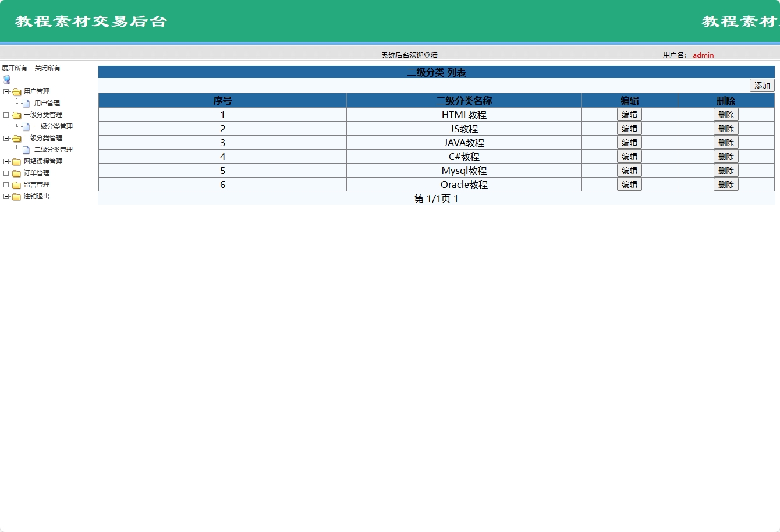The width and height of the screenshot is (780, 532).
Task: Click the folder icon next to 留言管理
Action: tap(17, 185)
